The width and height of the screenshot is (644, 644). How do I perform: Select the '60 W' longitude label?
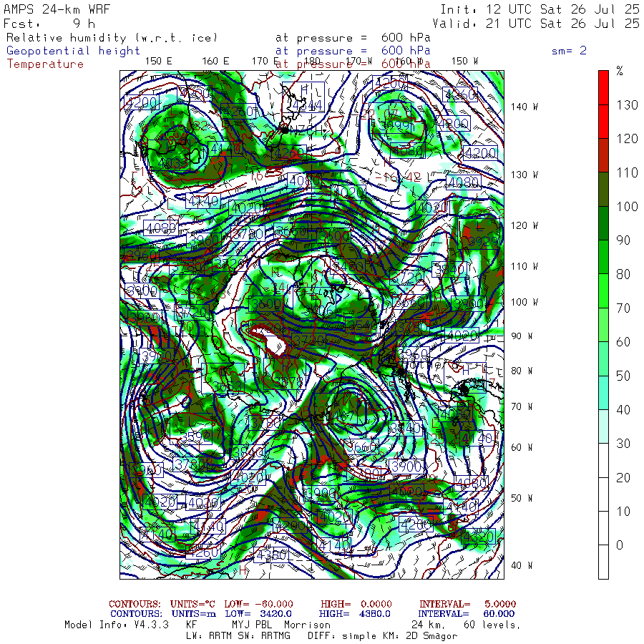click(x=522, y=447)
